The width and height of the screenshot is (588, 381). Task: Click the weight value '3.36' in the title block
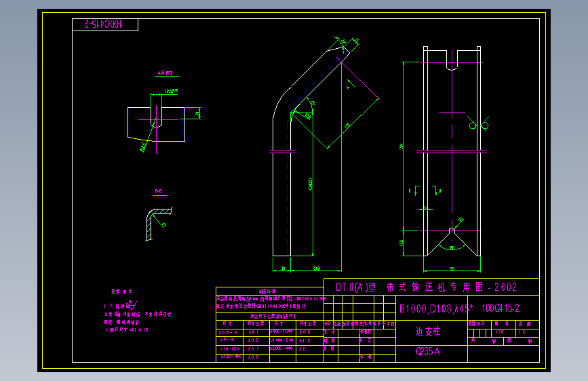tap(500, 332)
